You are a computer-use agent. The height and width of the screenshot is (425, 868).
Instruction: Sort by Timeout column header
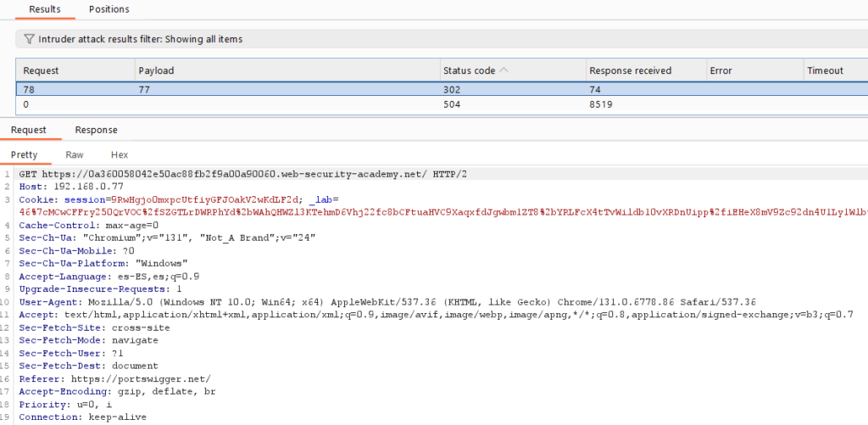[x=835, y=70]
